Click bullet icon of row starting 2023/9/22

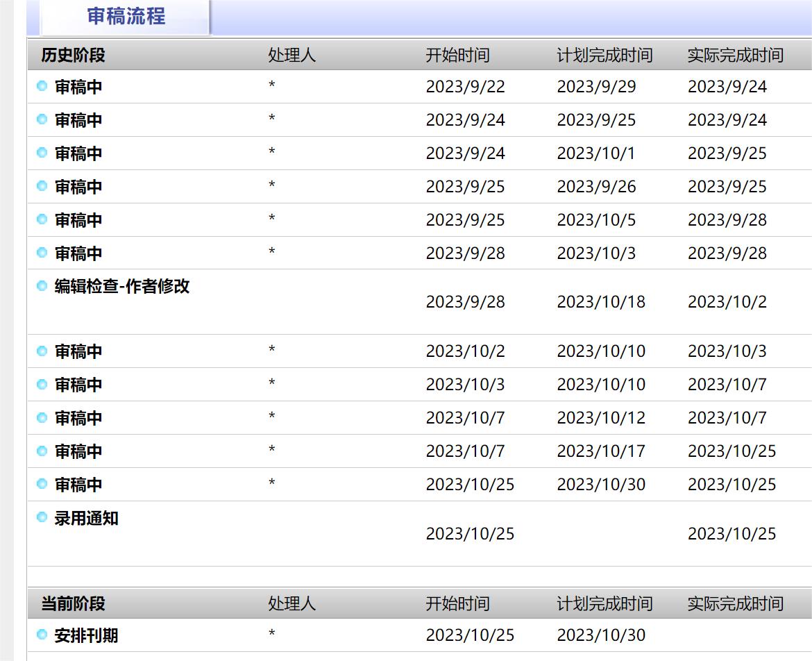[x=42, y=86]
